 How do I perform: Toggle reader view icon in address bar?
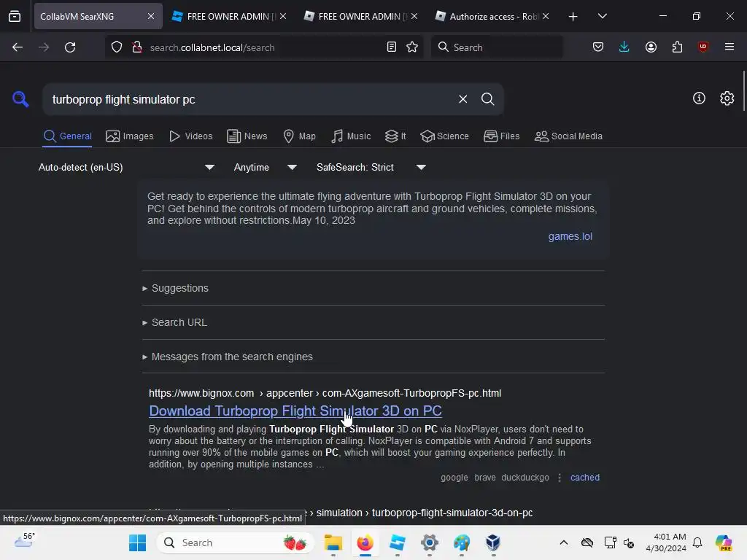pos(392,47)
